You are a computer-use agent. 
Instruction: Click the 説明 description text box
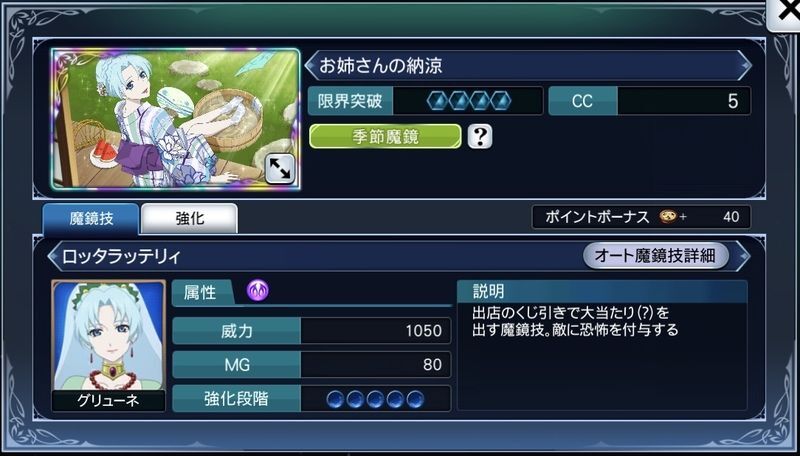(603, 345)
